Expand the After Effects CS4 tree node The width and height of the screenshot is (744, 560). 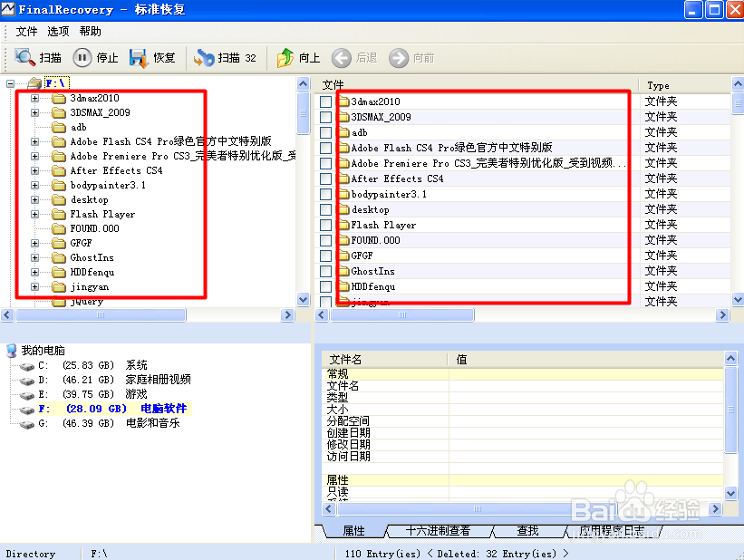pyautogui.click(x=34, y=171)
